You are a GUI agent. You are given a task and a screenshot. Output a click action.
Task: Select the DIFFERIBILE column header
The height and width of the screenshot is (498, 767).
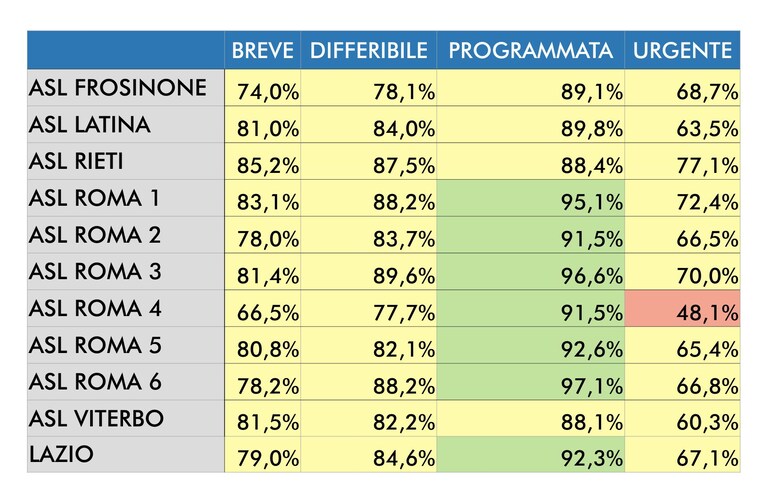(369, 50)
